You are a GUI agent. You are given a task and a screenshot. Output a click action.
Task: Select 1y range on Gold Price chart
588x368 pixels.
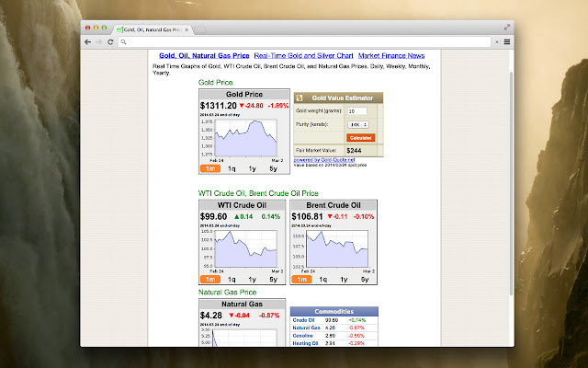point(253,168)
